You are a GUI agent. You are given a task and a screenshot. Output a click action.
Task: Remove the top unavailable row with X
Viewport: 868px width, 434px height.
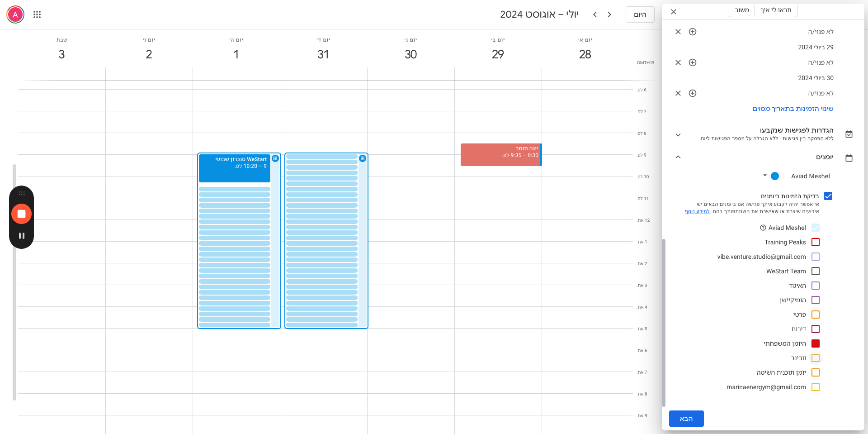pos(678,32)
